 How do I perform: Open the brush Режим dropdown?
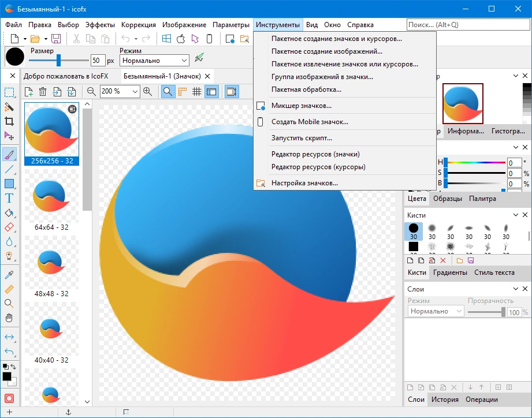154,61
